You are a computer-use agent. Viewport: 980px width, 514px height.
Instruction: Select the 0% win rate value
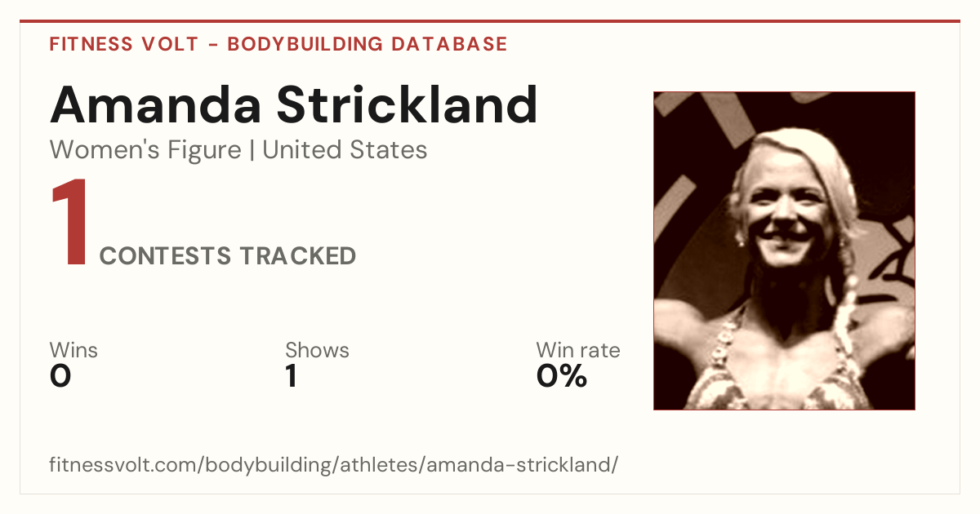click(562, 376)
